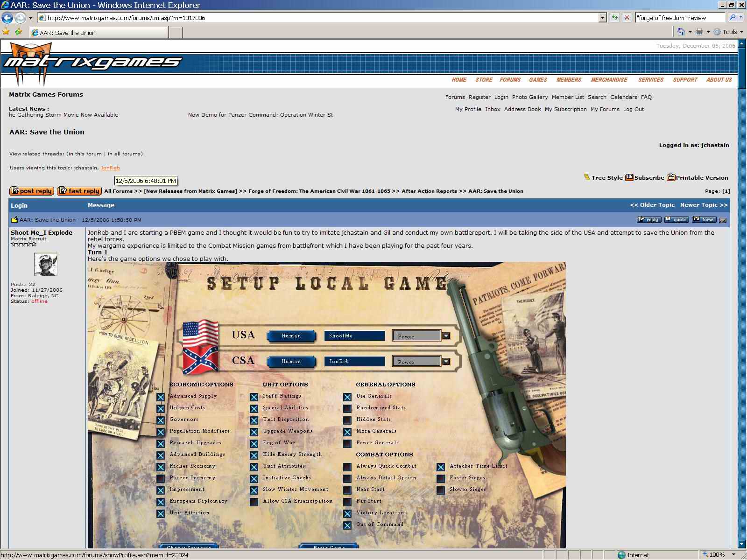Click the locked post icon beside AAR title
This screenshot has height=560, width=747.
point(14,219)
